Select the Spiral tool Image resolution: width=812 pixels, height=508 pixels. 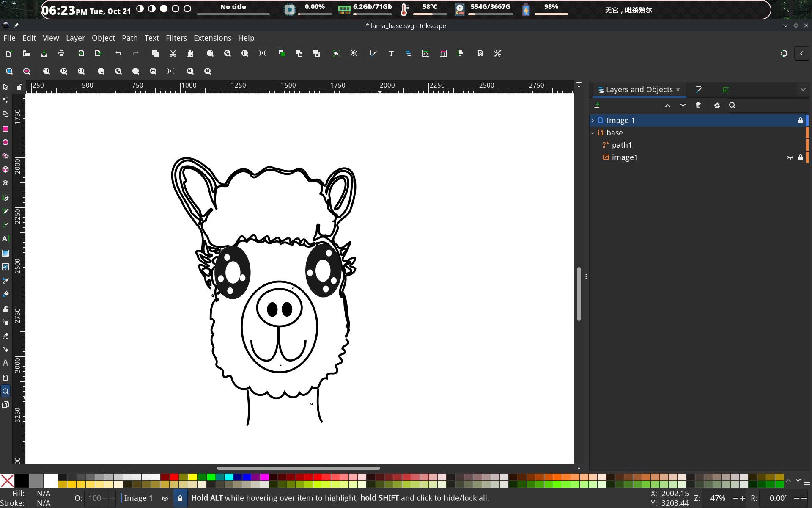pos(5,183)
